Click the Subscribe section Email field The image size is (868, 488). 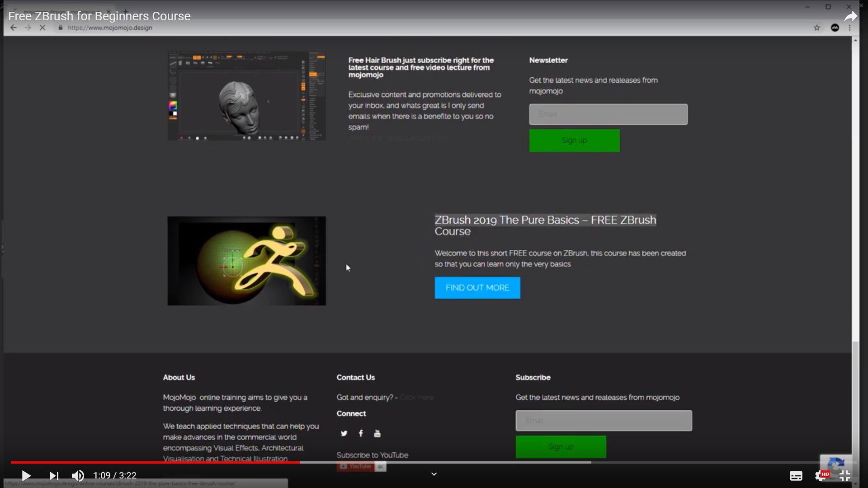(x=604, y=421)
